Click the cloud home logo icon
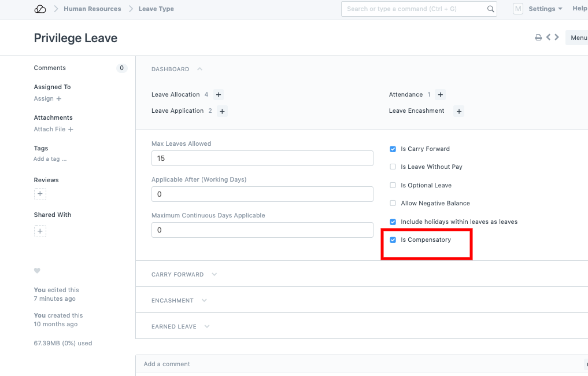The image size is (588, 376). coord(40,9)
